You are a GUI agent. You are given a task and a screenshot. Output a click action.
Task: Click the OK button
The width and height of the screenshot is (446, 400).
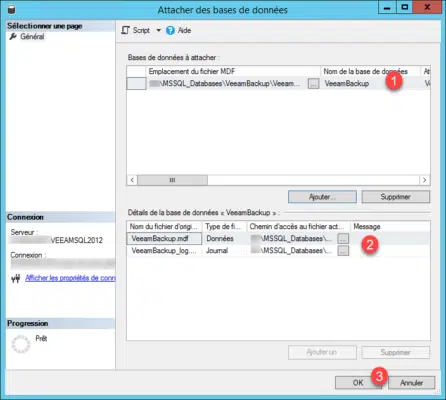(358, 383)
